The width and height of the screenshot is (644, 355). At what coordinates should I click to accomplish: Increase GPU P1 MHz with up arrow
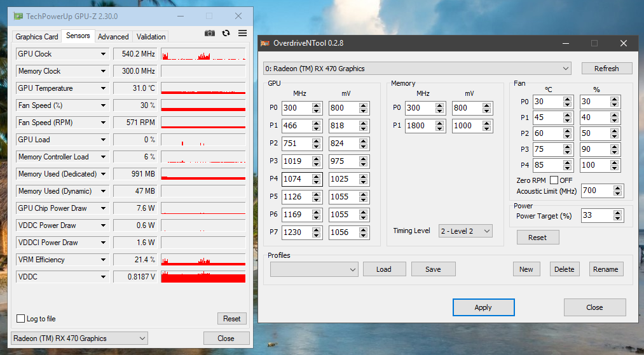click(316, 123)
